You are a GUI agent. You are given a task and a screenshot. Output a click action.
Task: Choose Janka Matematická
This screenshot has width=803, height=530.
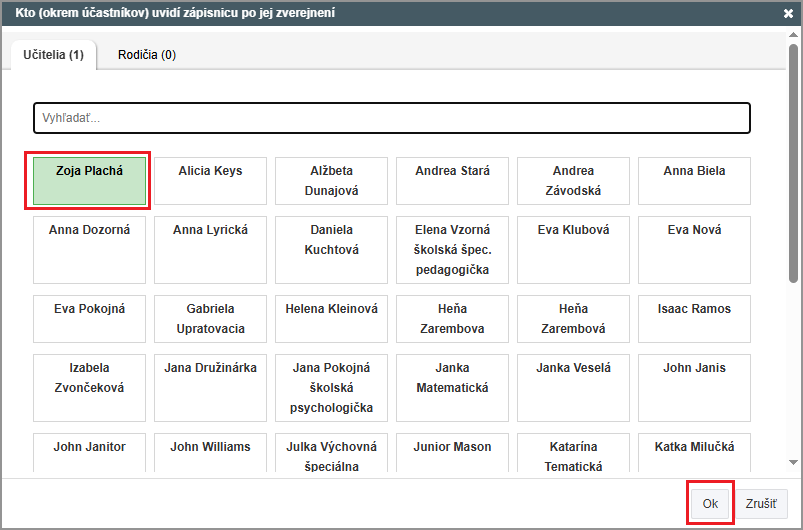pos(452,388)
